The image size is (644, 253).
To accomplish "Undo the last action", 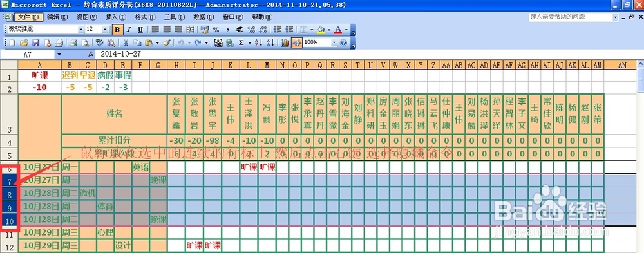I will [180, 42].
